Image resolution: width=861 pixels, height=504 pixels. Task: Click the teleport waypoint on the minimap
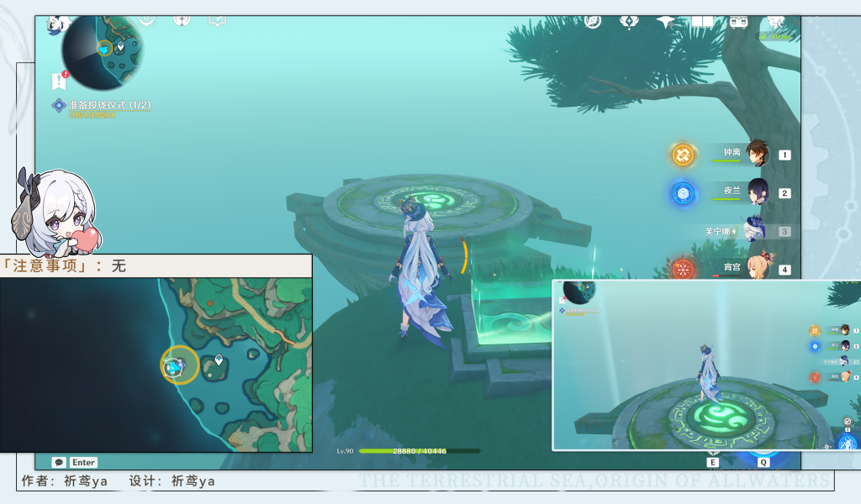120,46
